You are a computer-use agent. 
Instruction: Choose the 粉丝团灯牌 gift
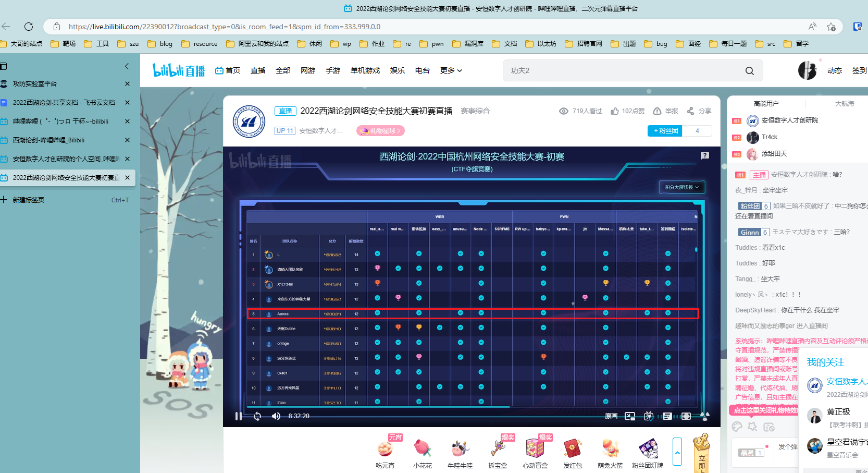[648, 452]
